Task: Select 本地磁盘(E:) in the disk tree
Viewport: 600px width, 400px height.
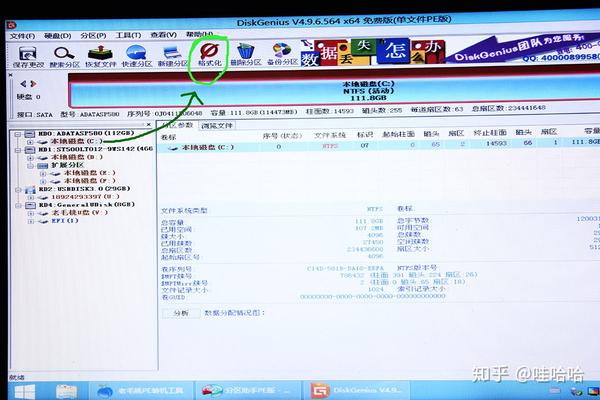Action: point(90,173)
